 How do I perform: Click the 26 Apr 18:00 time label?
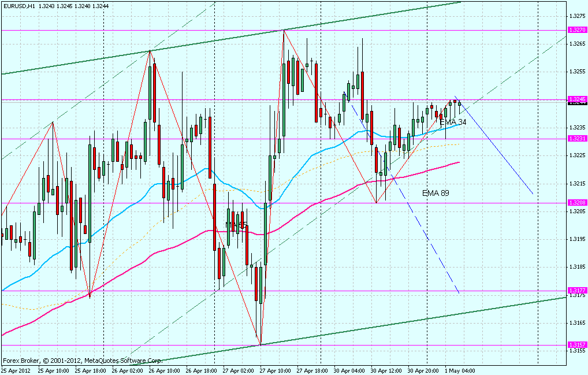click(202, 371)
